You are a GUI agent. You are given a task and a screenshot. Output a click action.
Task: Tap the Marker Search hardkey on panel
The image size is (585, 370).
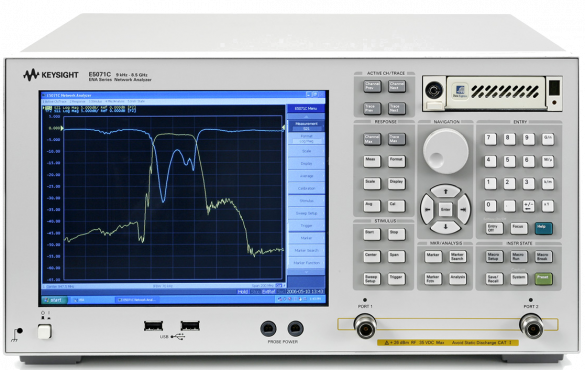[458, 257]
